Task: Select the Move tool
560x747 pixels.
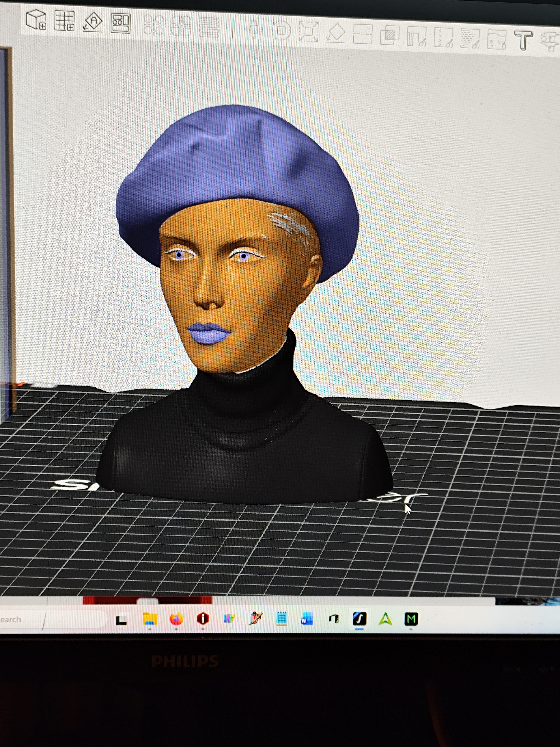Action: pos(254,29)
